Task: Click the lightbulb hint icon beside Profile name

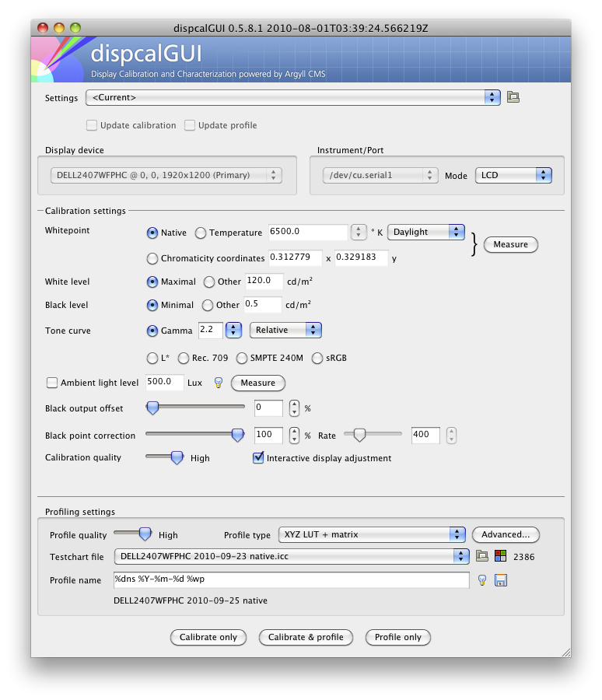Action: point(482,580)
